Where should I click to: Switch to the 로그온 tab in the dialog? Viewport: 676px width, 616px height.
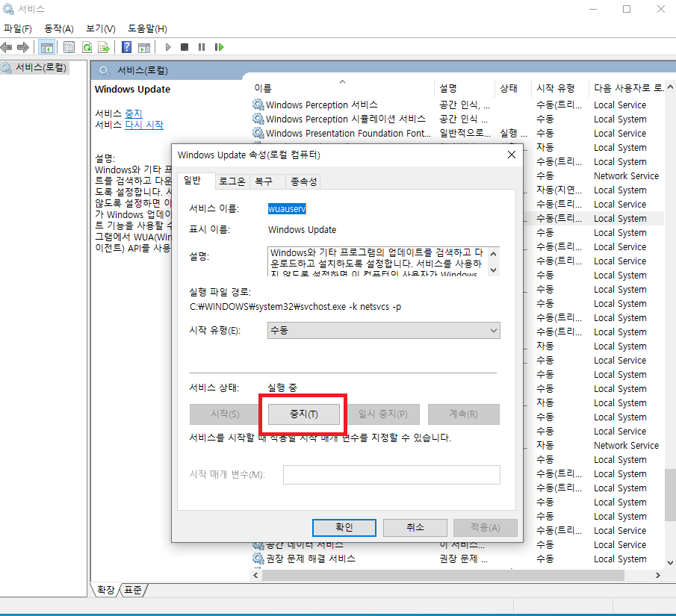point(232,181)
